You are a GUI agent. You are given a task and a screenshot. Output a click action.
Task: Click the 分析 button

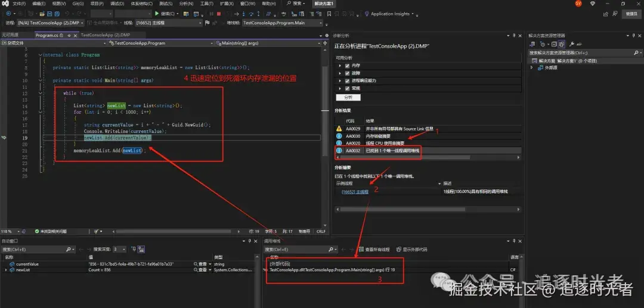pyautogui.click(x=348, y=98)
